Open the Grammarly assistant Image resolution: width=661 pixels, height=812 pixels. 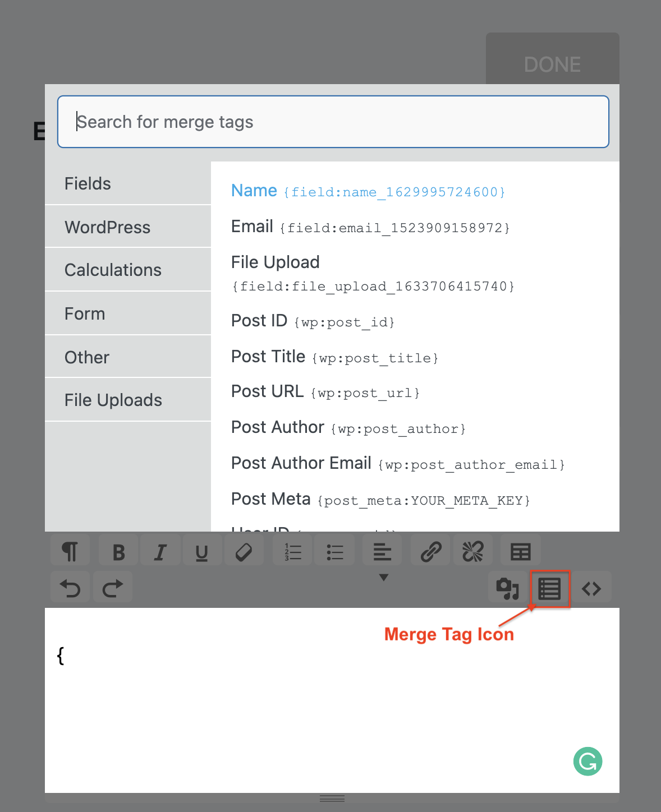pyautogui.click(x=587, y=762)
